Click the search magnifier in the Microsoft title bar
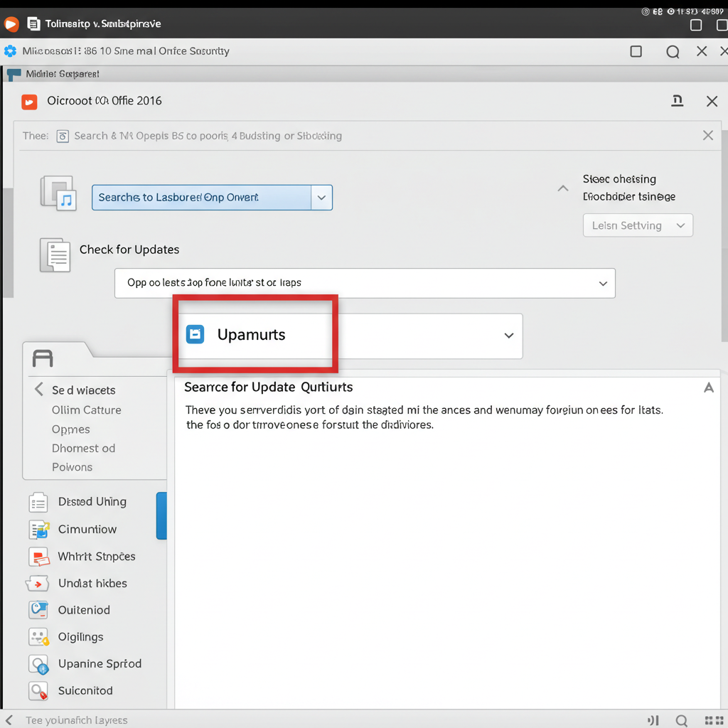728x728 pixels. tap(673, 51)
